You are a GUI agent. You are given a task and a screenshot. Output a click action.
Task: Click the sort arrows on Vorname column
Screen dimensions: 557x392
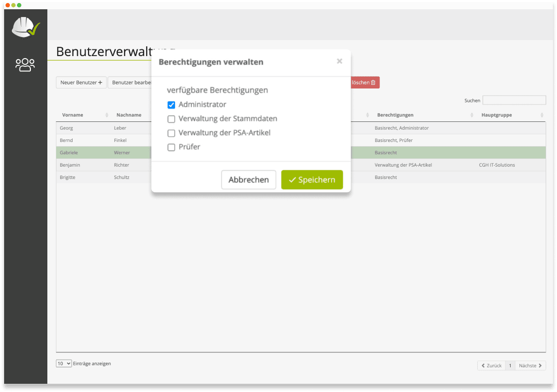pos(107,115)
